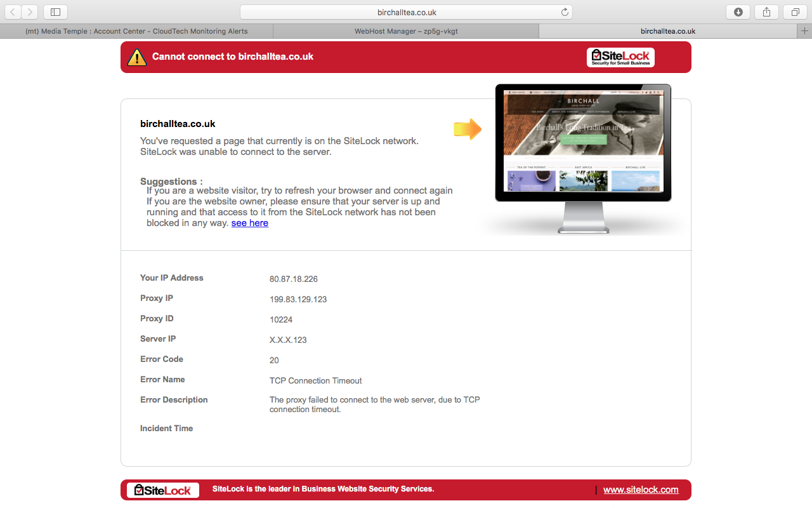Click the yellow arrow pointing to the monitor
This screenshot has height=508, width=812.
[x=468, y=130]
